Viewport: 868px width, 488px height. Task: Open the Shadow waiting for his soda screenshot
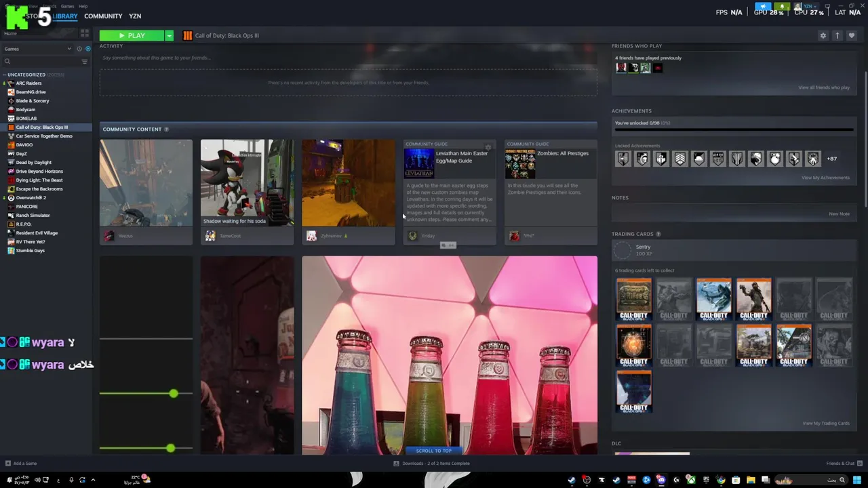click(248, 183)
